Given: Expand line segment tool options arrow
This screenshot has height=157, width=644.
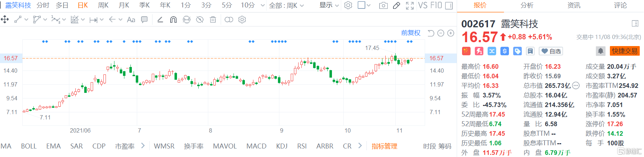Looking at the screenshot, I should 26,19.
